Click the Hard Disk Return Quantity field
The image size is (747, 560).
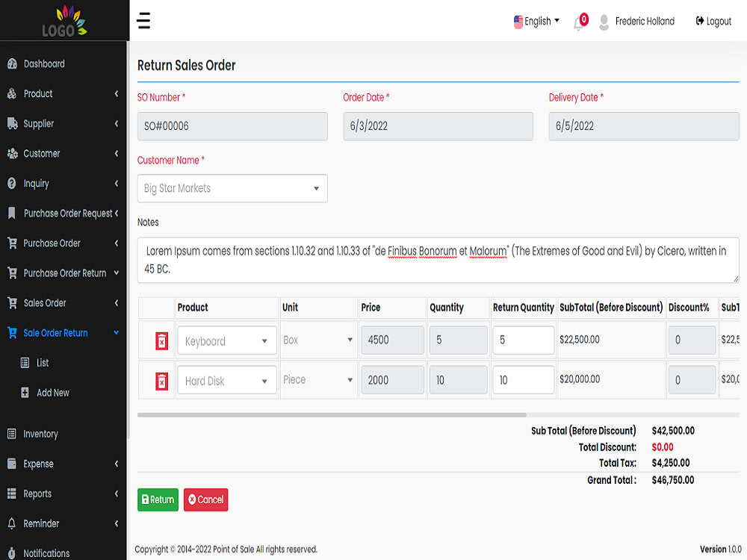point(523,380)
